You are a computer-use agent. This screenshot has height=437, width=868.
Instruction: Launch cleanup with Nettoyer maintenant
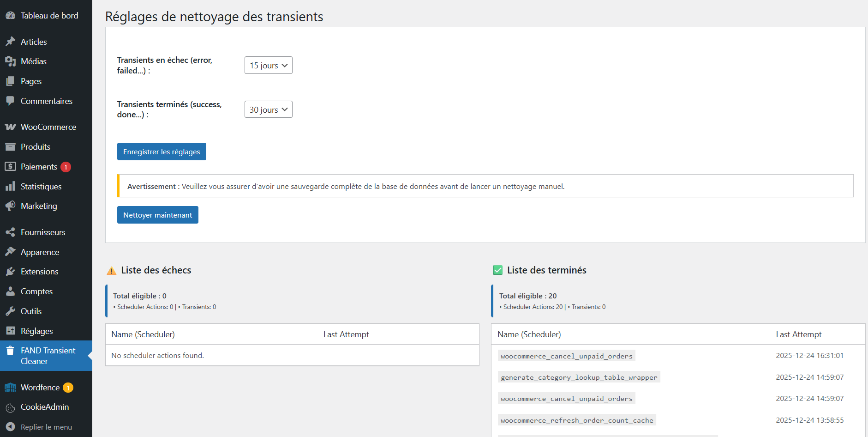[x=157, y=214]
